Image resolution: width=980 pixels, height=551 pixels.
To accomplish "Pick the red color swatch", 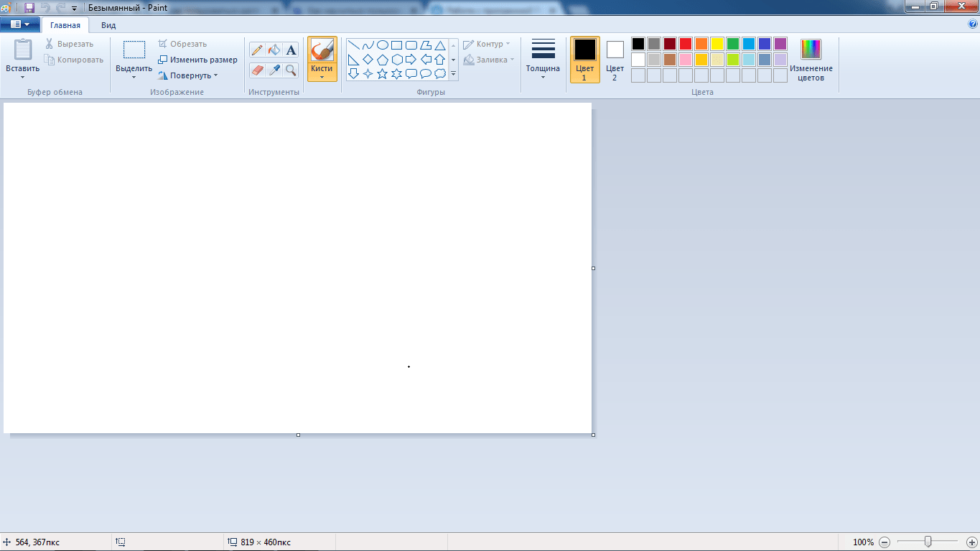I will (x=686, y=44).
